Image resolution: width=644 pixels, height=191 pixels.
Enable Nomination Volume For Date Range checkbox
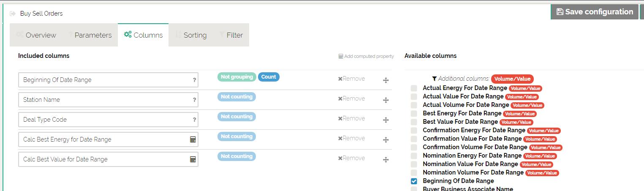tap(414, 173)
